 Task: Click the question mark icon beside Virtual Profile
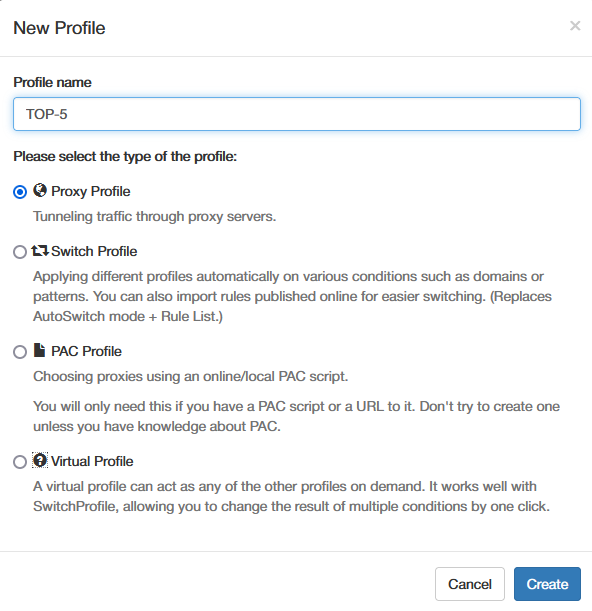point(40,460)
